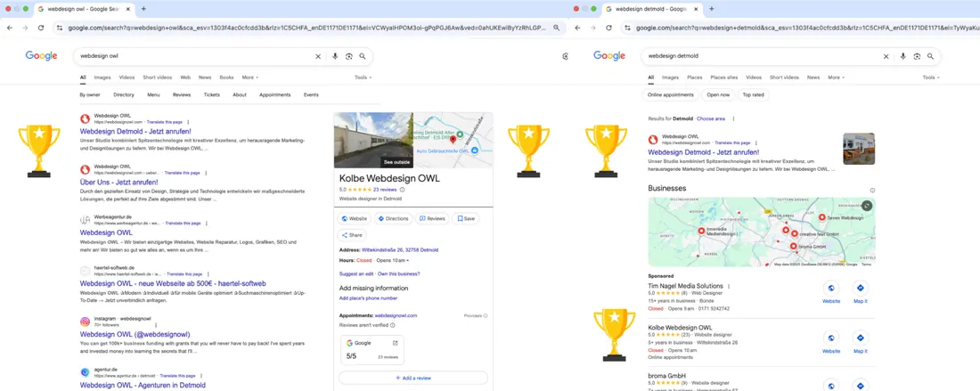Open the 'See outside' street view thumbnail

click(373, 140)
